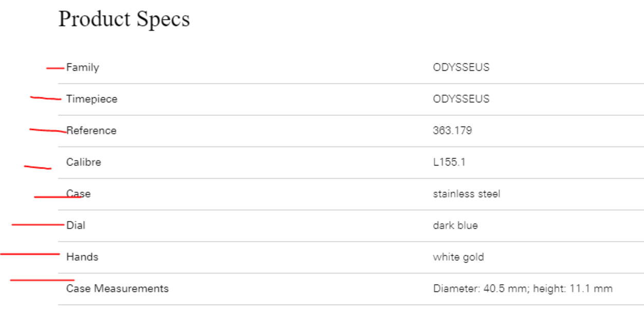Select the Case label
This screenshot has width=644, height=336.
(x=79, y=194)
